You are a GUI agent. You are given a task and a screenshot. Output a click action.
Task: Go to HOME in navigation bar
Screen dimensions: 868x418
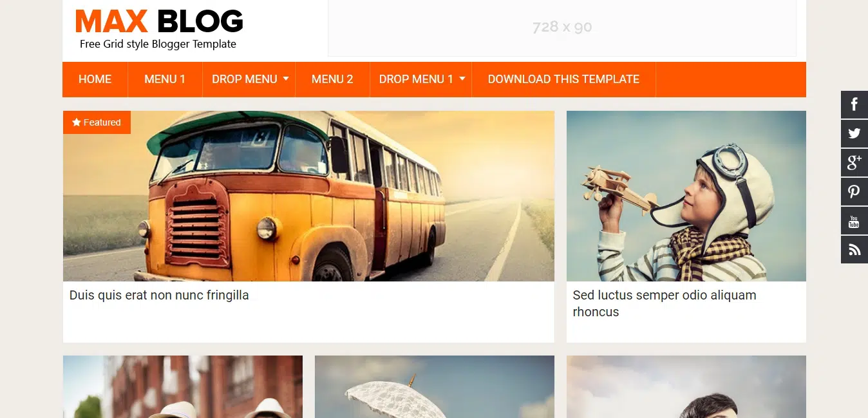tap(95, 79)
